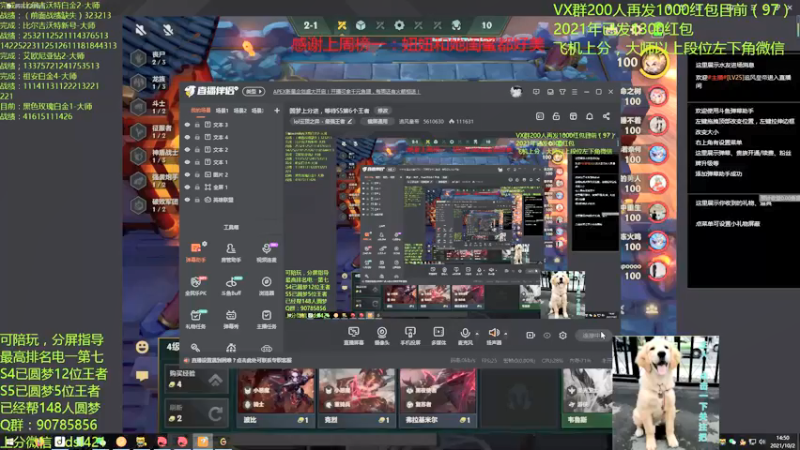
Task: Hide the 文本 2 source with its eye icon
Action: (x=187, y=149)
